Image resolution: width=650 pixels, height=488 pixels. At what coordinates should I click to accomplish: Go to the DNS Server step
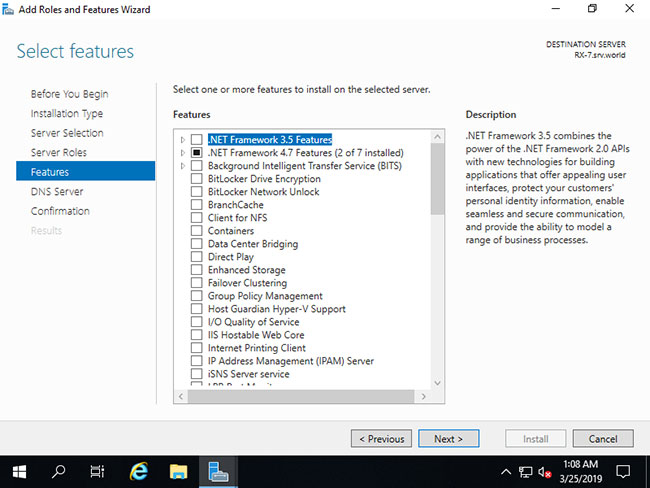(57, 191)
